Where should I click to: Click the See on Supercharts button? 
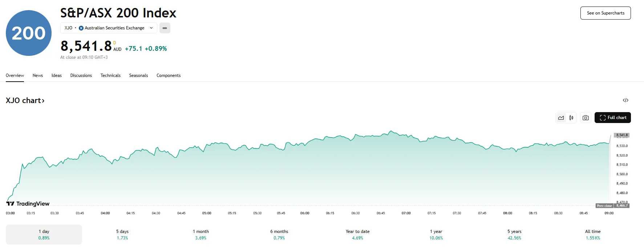[605, 13]
